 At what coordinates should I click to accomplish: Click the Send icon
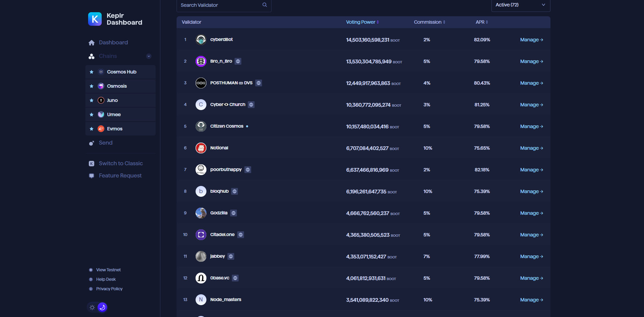click(x=92, y=143)
